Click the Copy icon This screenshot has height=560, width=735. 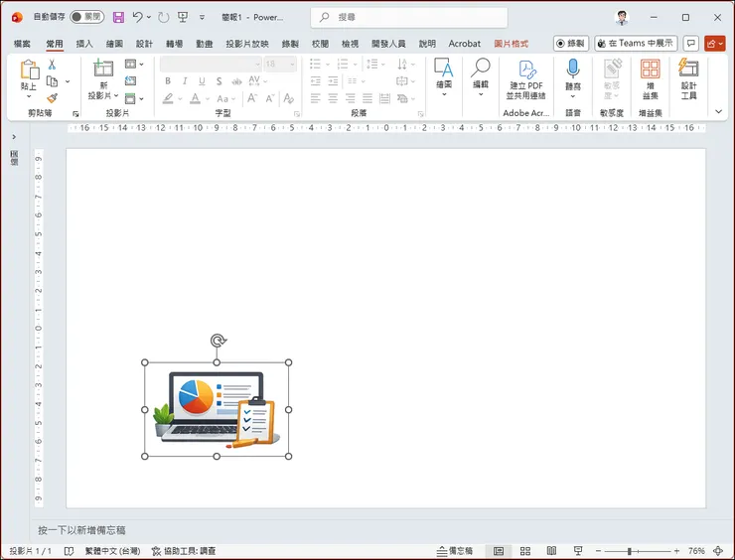pos(52,81)
